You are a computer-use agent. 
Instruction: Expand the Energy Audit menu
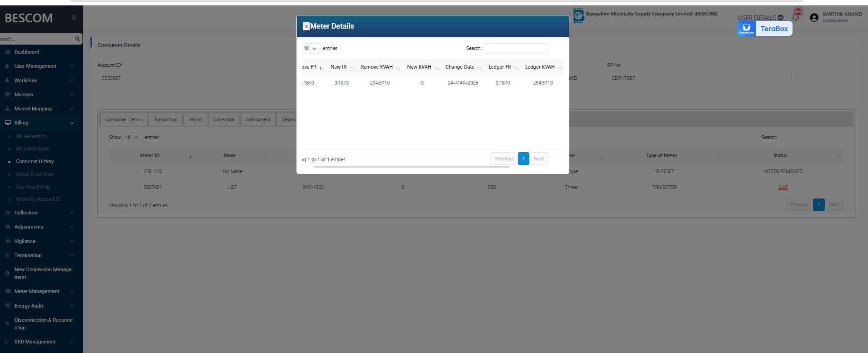pyautogui.click(x=39, y=306)
